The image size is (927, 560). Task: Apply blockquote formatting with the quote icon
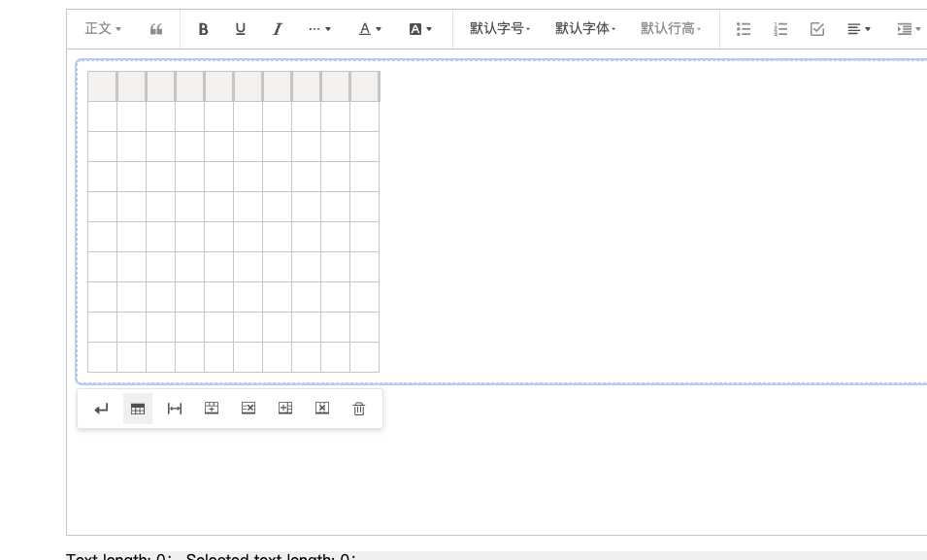point(156,29)
